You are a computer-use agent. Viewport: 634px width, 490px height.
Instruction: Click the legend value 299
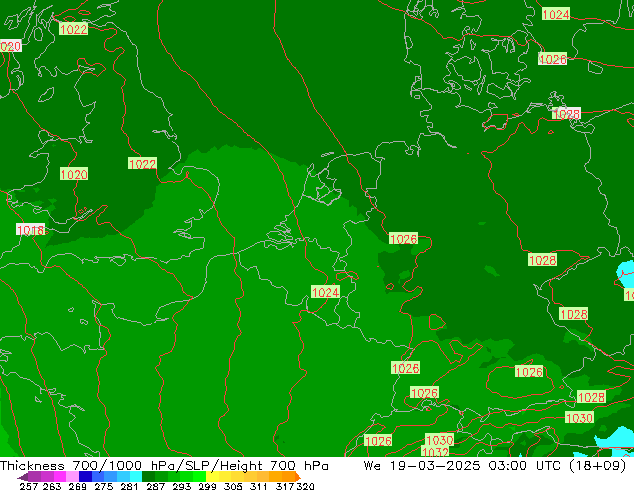tap(207, 486)
